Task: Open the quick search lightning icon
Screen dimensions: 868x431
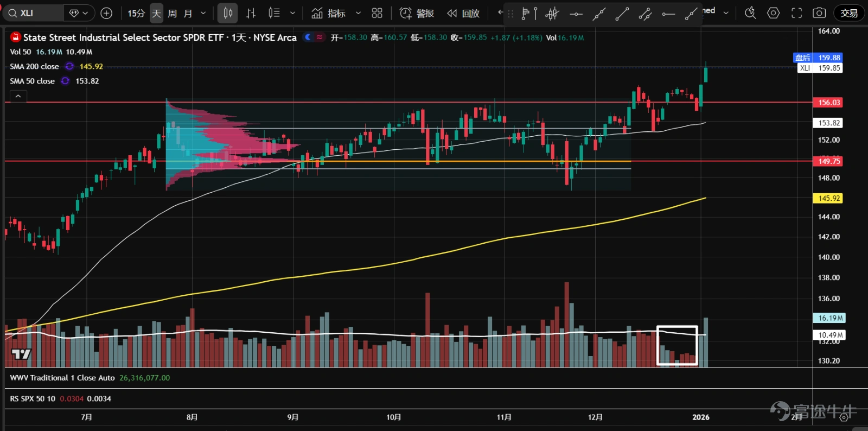Action: click(750, 13)
